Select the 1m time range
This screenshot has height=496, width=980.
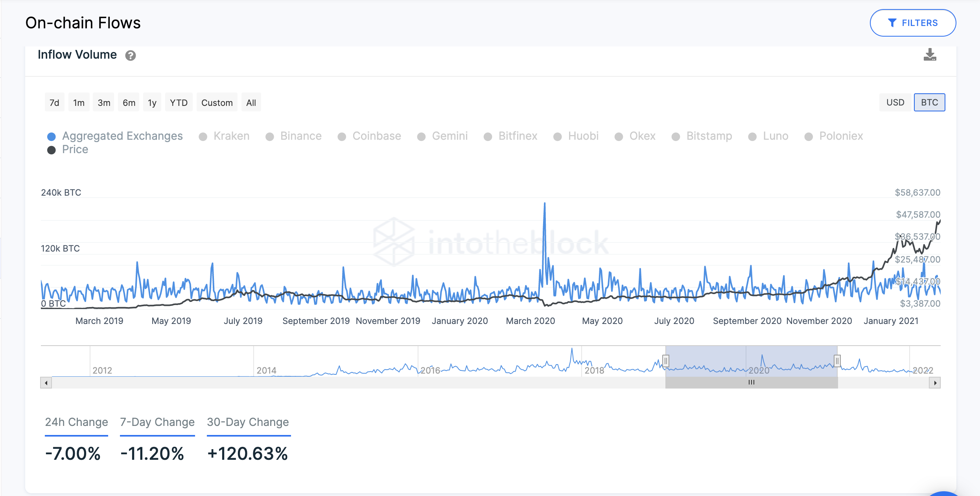[79, 102]
